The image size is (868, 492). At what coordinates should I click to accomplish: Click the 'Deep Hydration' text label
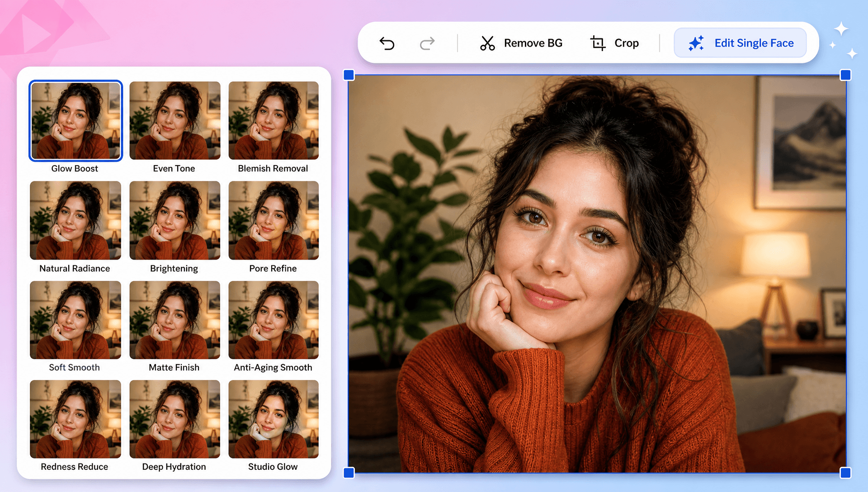tap(174, 467)
